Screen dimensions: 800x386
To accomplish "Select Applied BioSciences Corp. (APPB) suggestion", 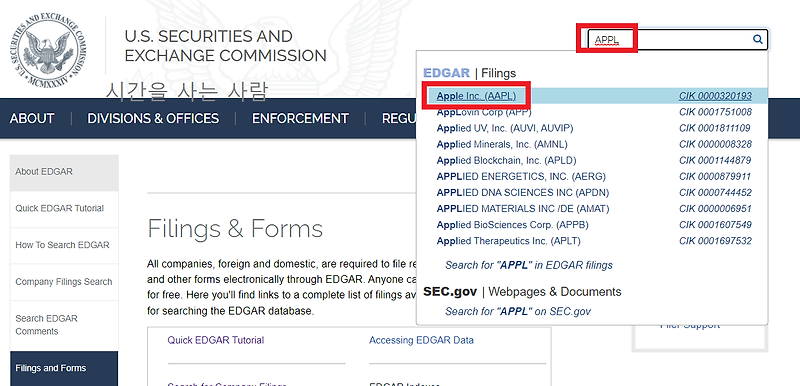I will (512, 225).
